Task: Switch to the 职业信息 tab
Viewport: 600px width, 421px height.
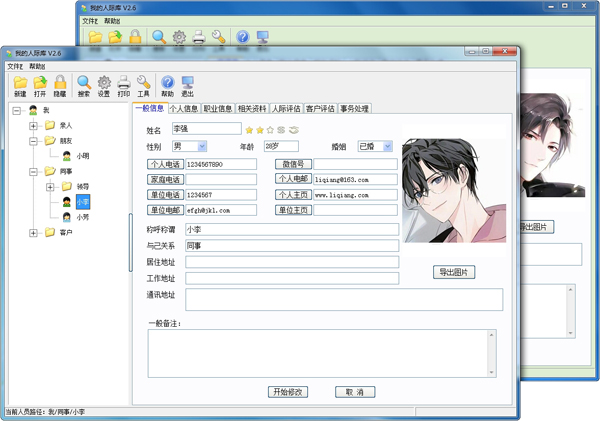Action: pos(218,109)
